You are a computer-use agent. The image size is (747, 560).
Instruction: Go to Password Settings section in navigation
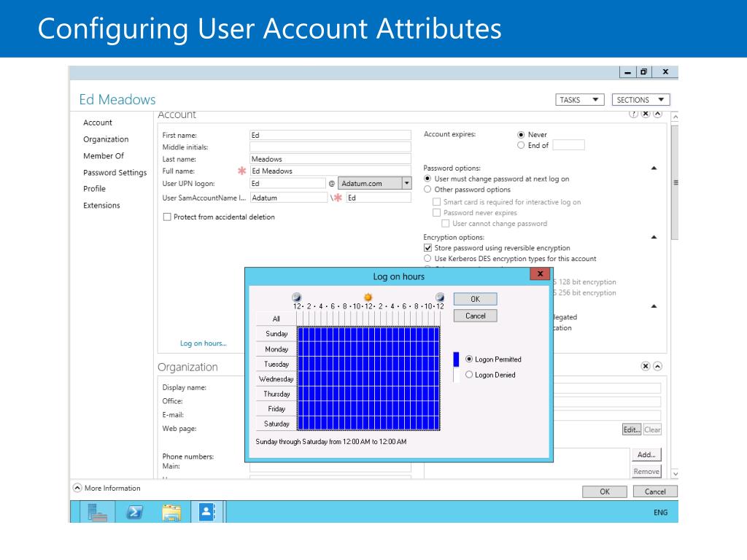pyautogui.click(x=115, y=172)
